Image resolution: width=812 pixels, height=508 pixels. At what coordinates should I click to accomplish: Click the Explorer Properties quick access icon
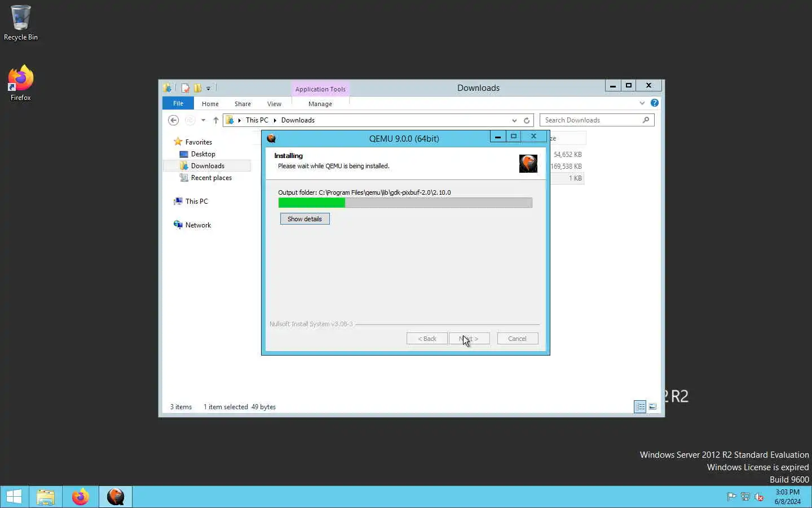click(x=185, y=88)
